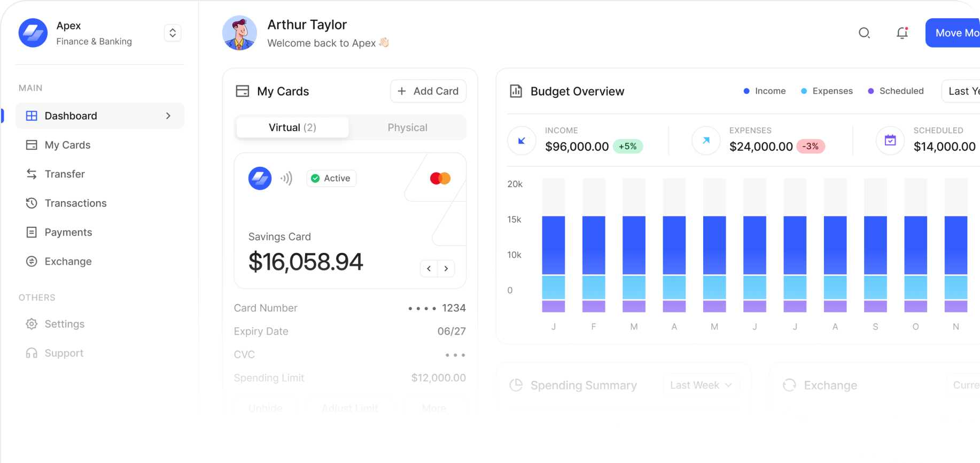Switch to the Physical cards tab
Screen dimensions: 980x463
407,128
